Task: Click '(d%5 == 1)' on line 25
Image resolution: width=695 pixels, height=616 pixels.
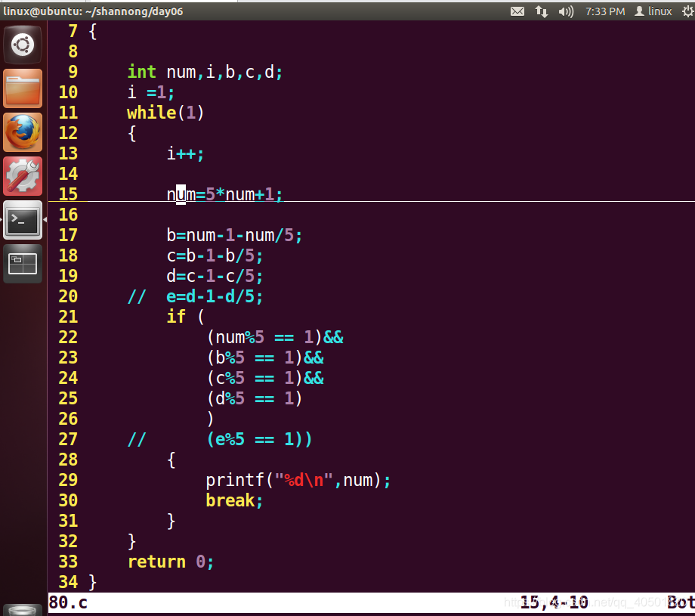Action: pyautogui.click(x=255, y=398)
